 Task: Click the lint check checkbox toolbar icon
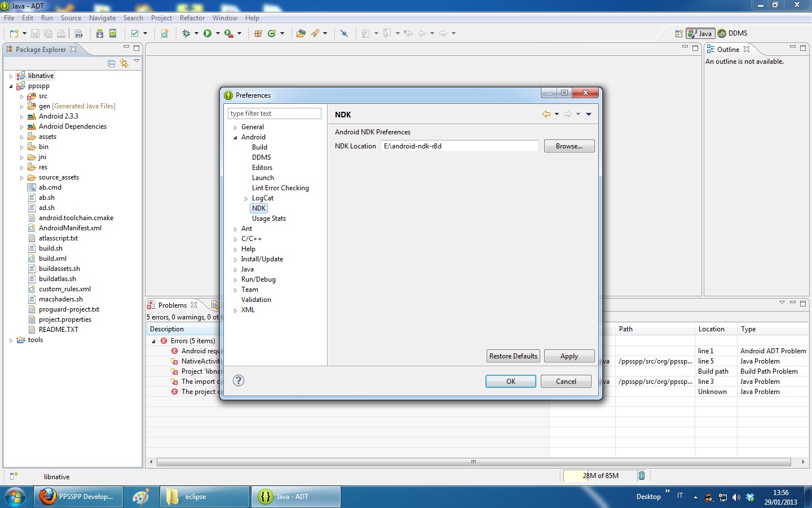pyautogui.click(x=135, y=33)
